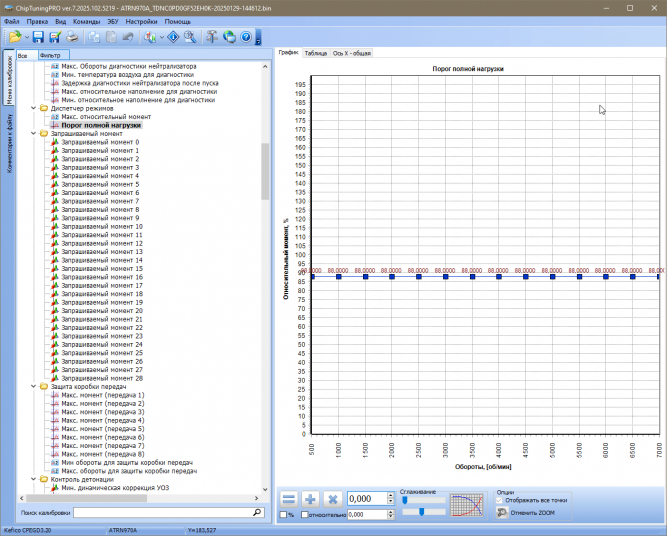The height and width of the screenshot is (536, 667).
Task: Open the Правка menu
Action: point(37,21)
